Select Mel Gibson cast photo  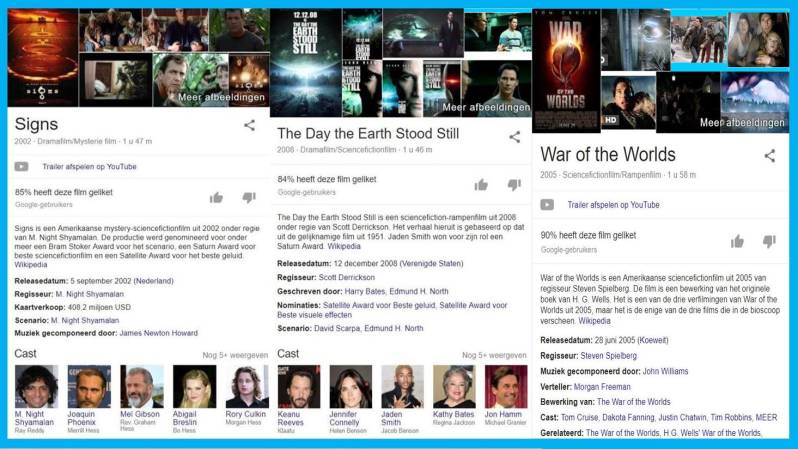(x=142, y=386)
